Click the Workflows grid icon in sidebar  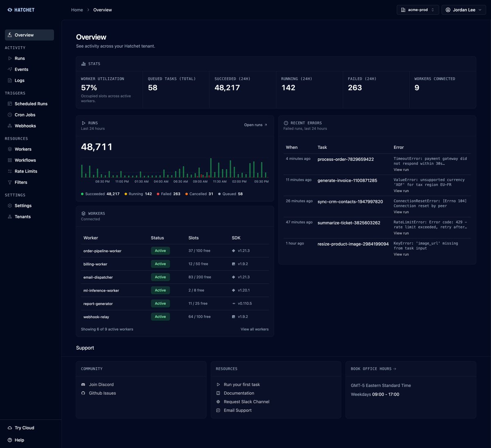click(10, 160)
